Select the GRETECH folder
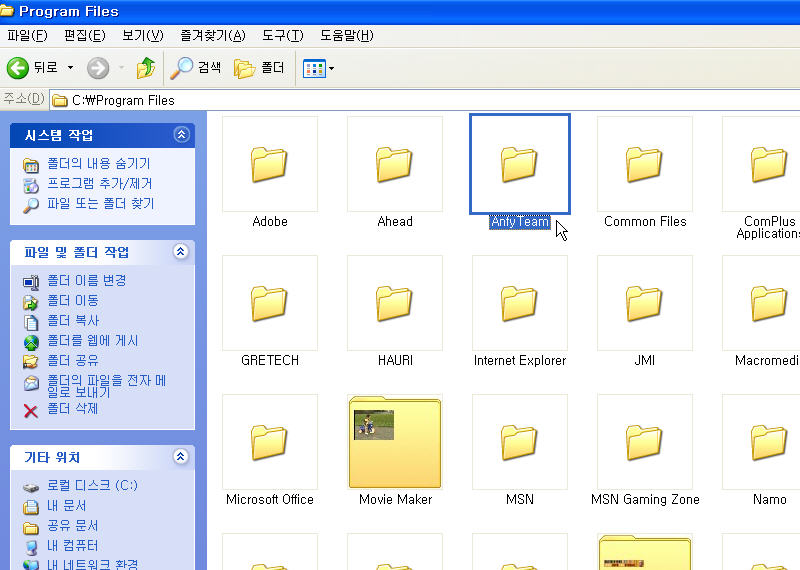Screen dimensions: 800x570 (270, 303)
